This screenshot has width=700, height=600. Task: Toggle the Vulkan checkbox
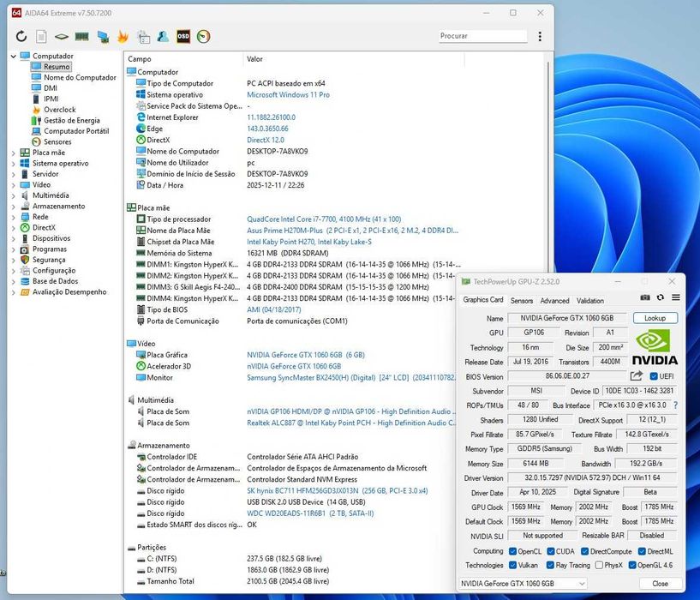pyautogui.click(x=512, y=565)
